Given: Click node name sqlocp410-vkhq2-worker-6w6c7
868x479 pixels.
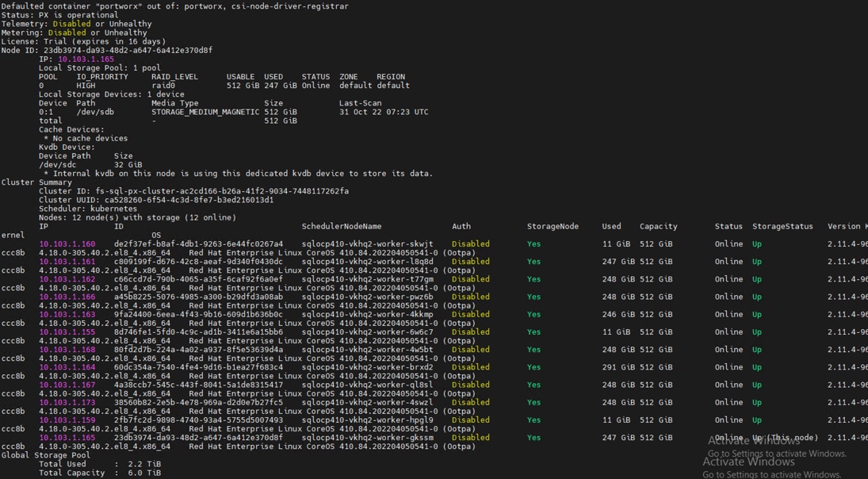Looking at the screenshot, I should (368, 332).
